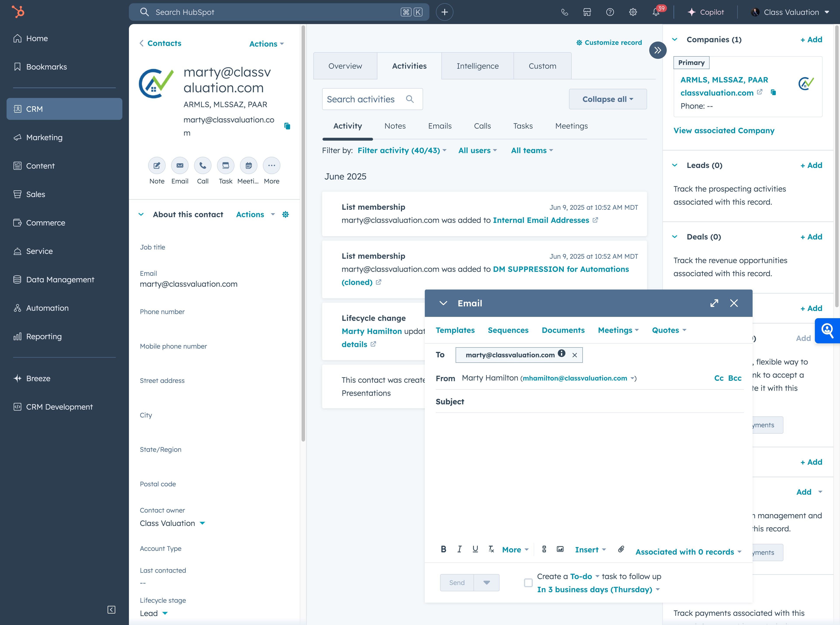Toggle bold formatting in email editor
The height and width of the screenshot is (625, 840).
[443, 549]
